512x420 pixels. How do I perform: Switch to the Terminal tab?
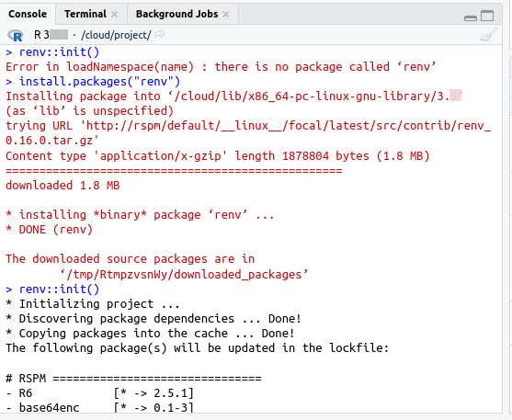click(x=85, y=14)
